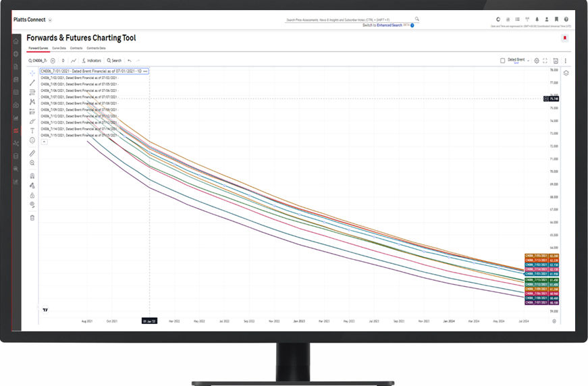Open the Contracts Data tab
588x386 pixels.
click(96, 49)
